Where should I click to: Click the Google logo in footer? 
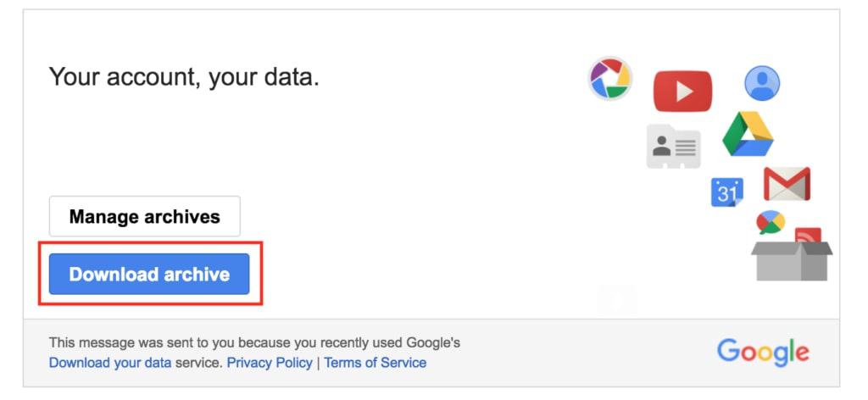click(x=763, y=353)
